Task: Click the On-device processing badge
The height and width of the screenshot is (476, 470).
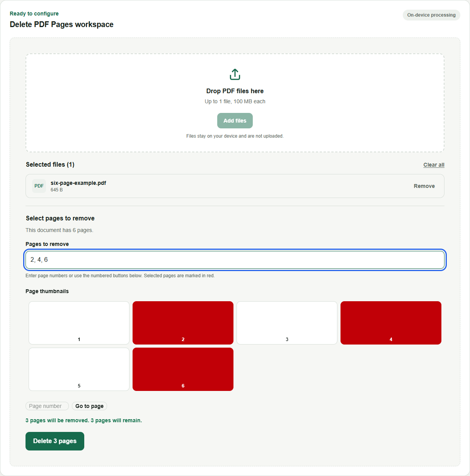Action: pyautogui.click(x=431, y=15)
